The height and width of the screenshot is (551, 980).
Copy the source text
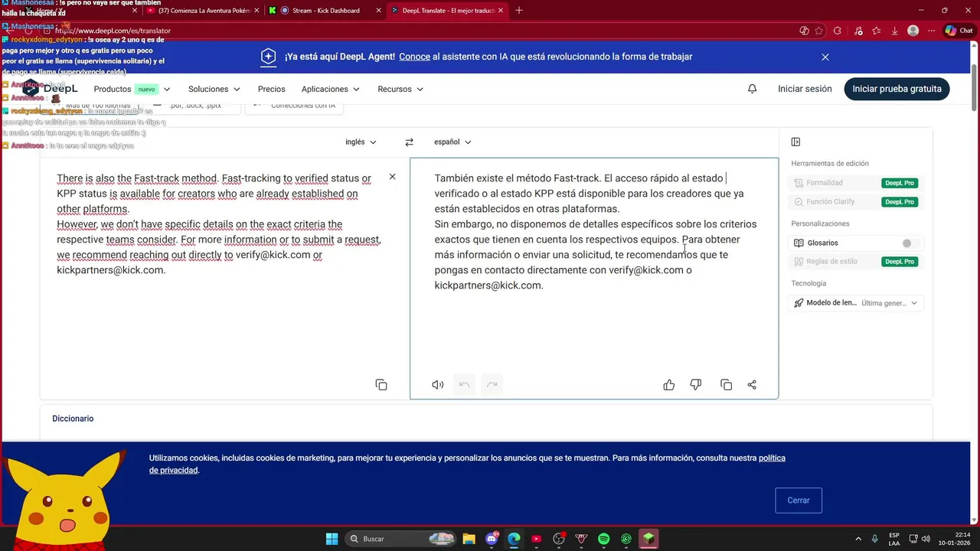click(381, 385)
